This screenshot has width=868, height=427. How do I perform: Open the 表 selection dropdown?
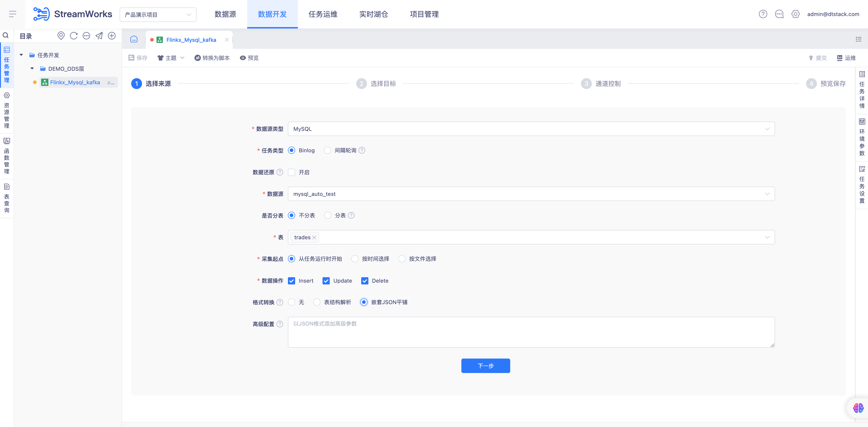click(531, 237)
